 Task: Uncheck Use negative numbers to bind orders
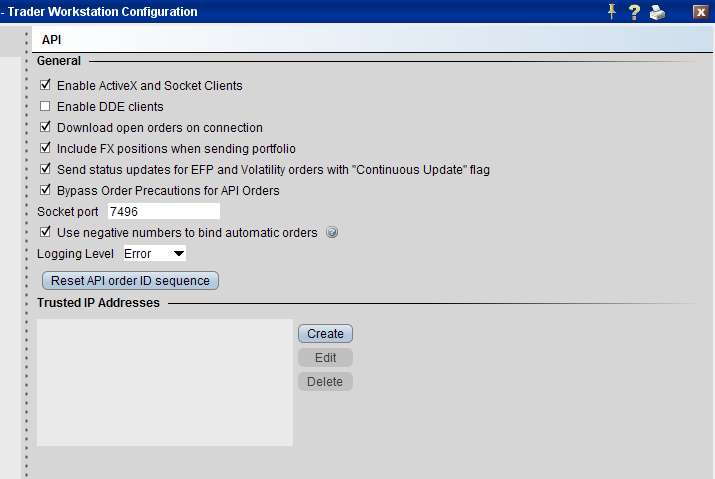44,233
